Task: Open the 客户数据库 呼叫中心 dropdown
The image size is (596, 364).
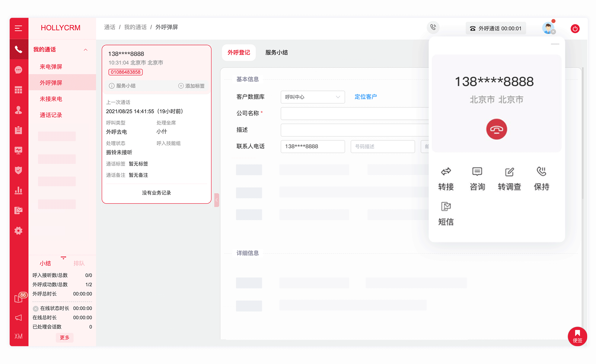Action: pyautogui.click(x=312, y=97)
